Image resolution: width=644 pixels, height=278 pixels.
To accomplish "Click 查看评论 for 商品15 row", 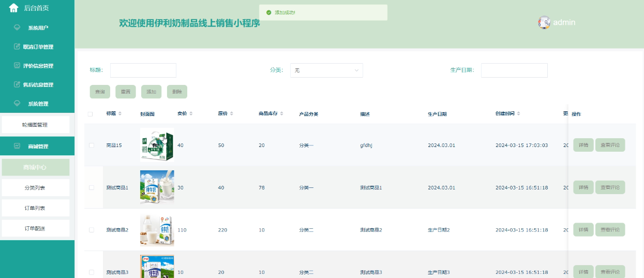I will click(610, 145).
